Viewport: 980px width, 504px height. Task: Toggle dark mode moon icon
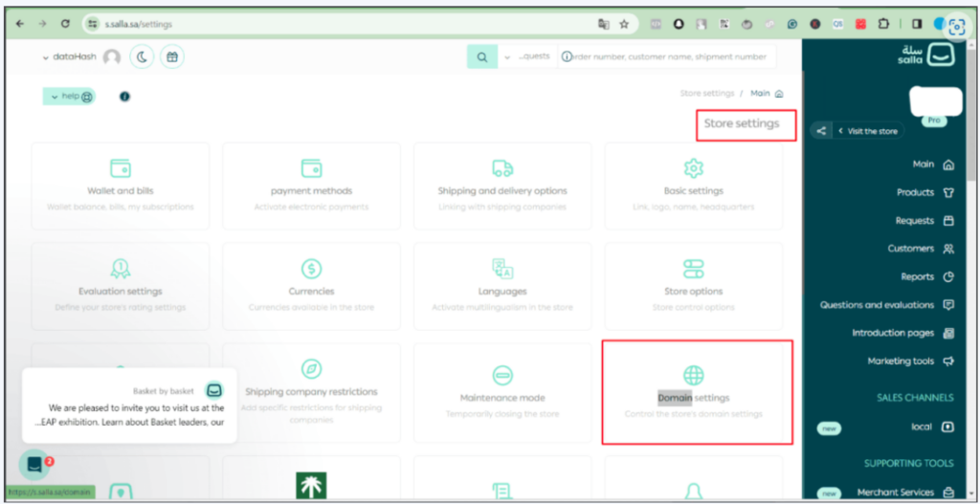click(142, 56)
